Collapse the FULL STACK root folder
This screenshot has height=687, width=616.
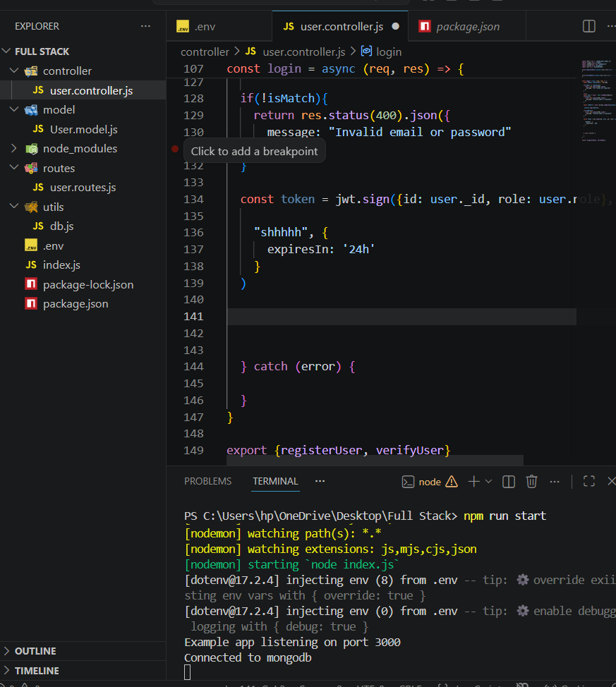pos(7,51)
